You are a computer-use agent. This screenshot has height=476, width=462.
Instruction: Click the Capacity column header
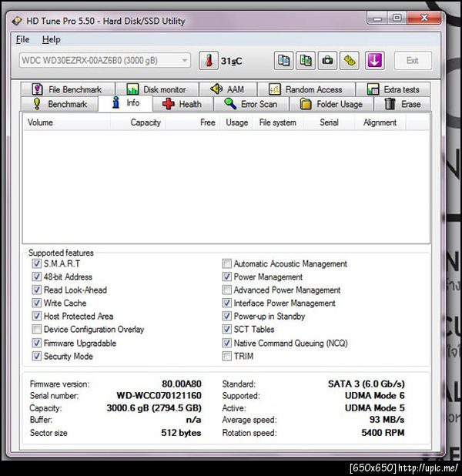pos(138,122)
